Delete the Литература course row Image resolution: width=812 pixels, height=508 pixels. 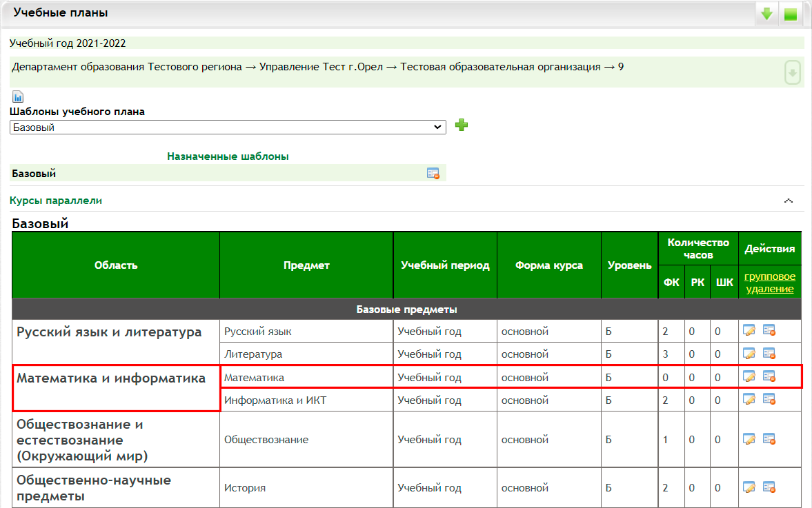tap(769, 354)
